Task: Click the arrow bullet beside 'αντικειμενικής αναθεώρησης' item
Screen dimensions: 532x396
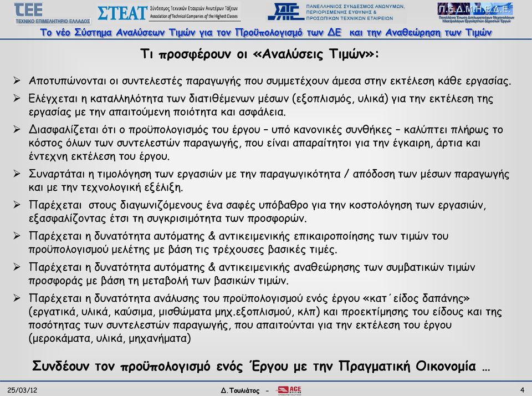Action: pyautogui.click(x=17, y=267)
